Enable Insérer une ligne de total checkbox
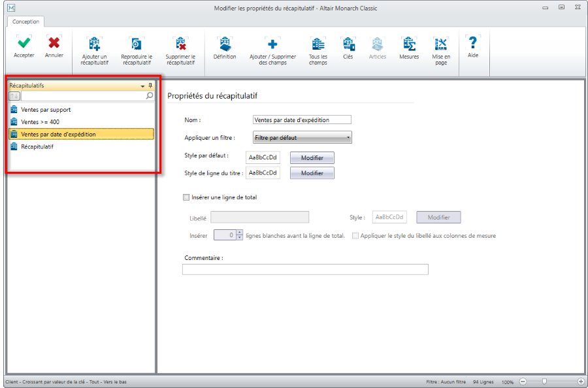The image size is (588, 388). pos(187,197)
